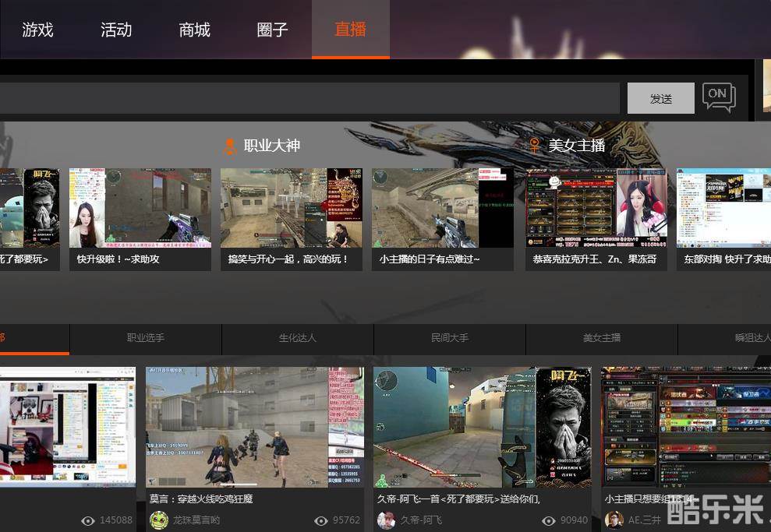
Task: Switch to the 职业选手 category tab
Action: 146,338
